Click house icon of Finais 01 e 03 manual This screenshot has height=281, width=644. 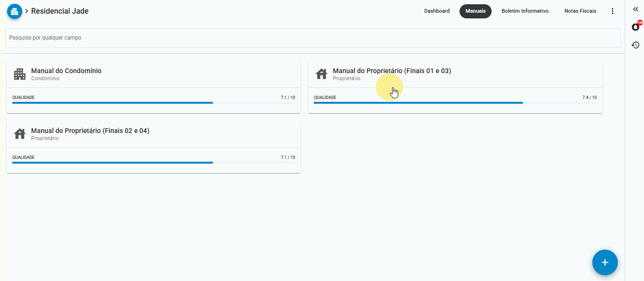coord(321,74)
